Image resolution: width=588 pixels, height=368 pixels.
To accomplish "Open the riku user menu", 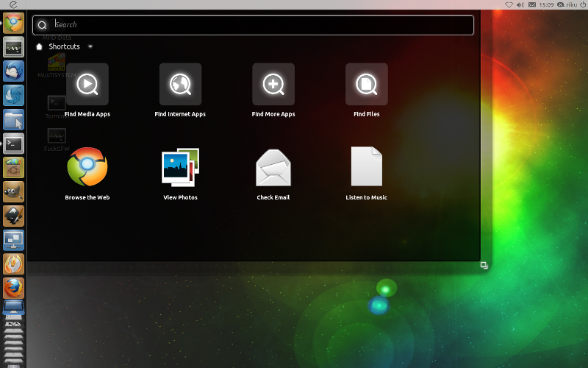I will [567, 5].
